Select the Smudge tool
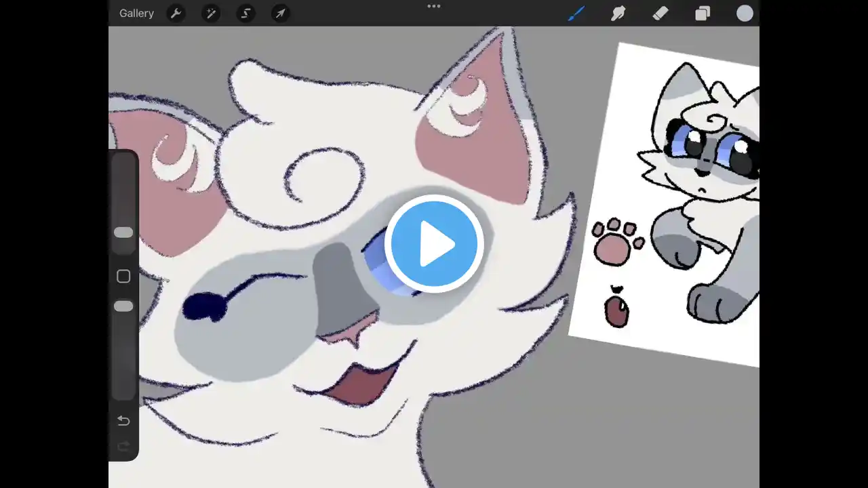 618,14
